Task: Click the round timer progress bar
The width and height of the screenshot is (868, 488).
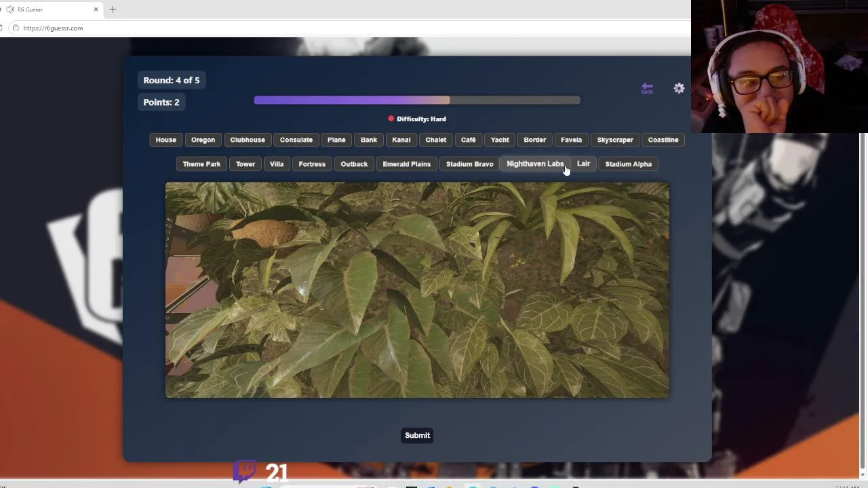Action: (417, 100)
